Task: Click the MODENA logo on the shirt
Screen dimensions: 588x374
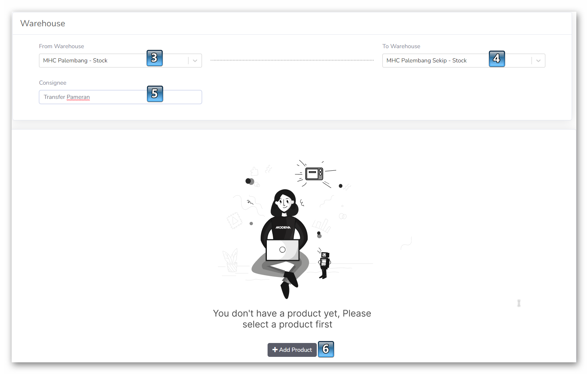Action: coord(283,227)
